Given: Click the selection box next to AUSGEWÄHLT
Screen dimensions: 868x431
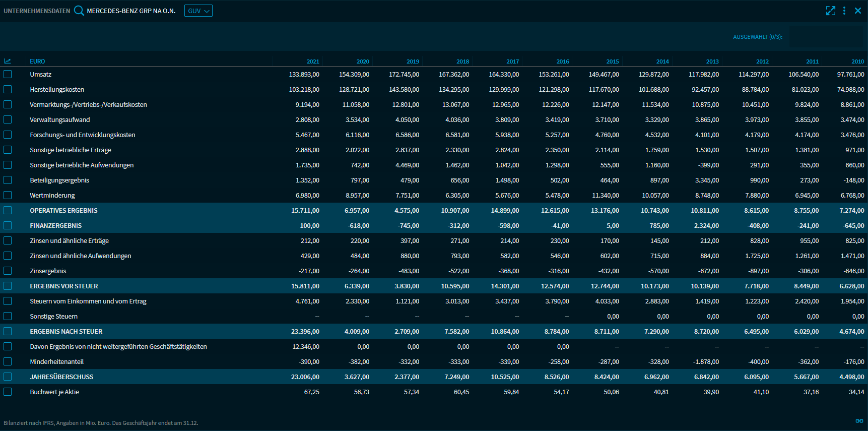Looking at the screenshot, I should [x=826, y=37].
